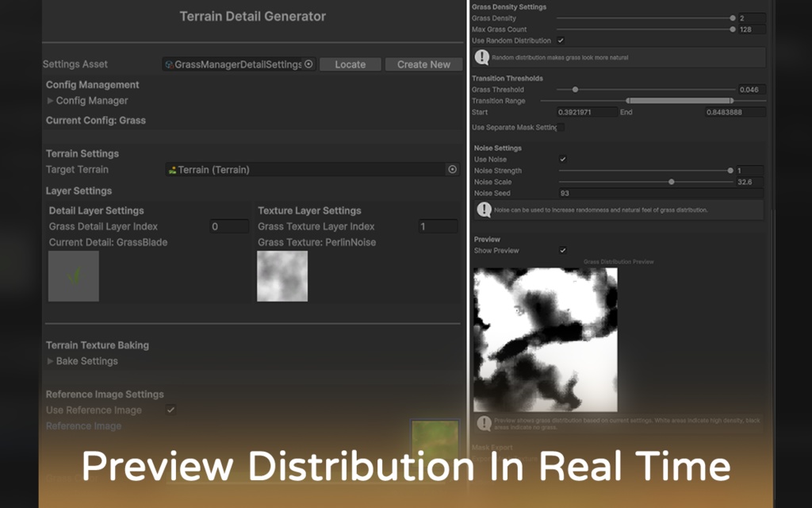Click the 'Terrain Detail Generator' title
Viewport: 812px width, 508px height.
[253, 17]
